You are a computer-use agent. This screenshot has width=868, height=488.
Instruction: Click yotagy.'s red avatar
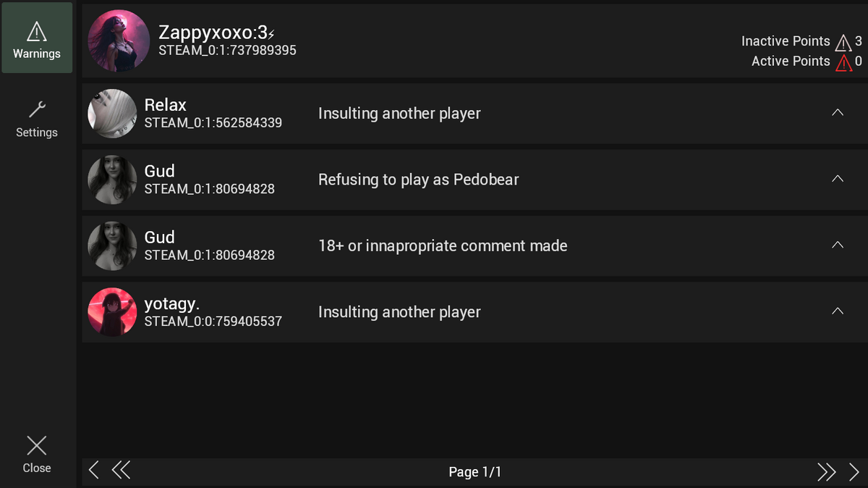112,312
